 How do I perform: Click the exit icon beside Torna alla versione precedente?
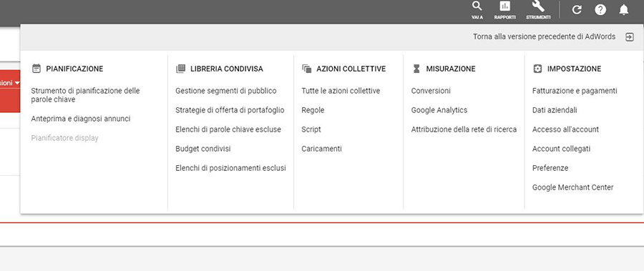pyautogui.click(x=629, y=37)
